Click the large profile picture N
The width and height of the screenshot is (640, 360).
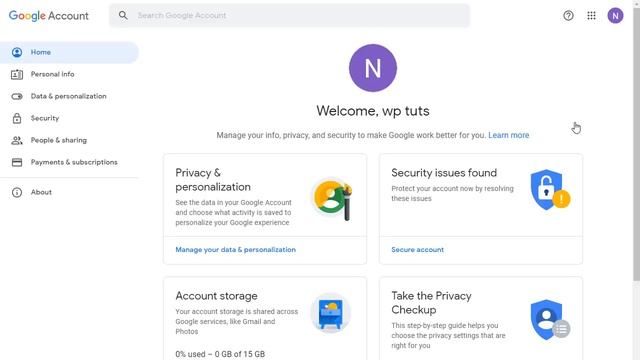tap(373, 68)
